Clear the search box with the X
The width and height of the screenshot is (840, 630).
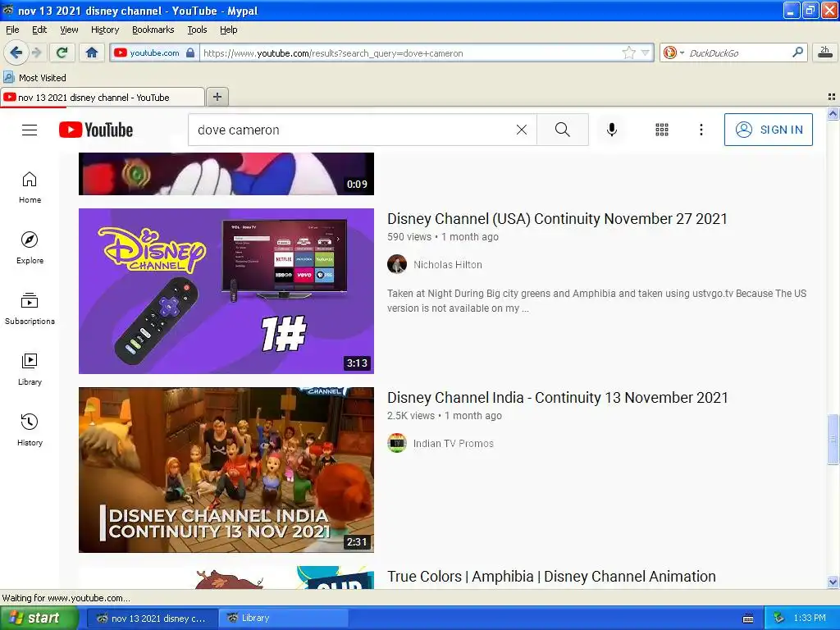click(521, 130)
